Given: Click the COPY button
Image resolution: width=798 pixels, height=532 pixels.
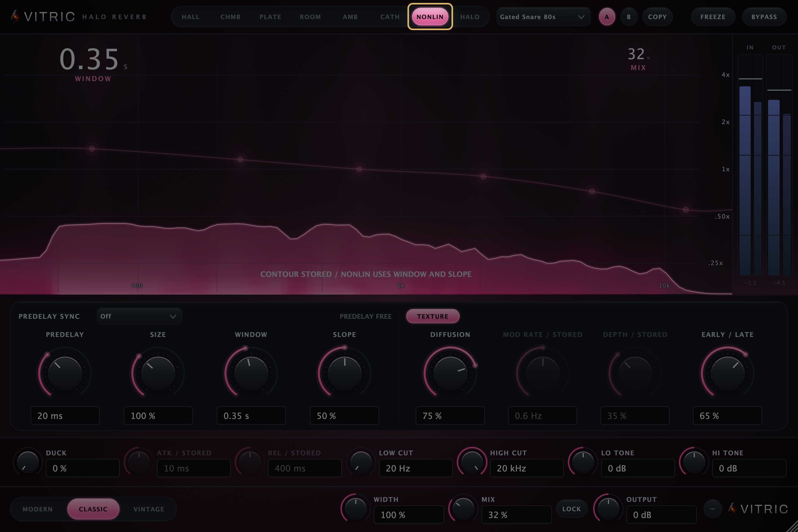Looking at the screenshot, I should (657, 17).
